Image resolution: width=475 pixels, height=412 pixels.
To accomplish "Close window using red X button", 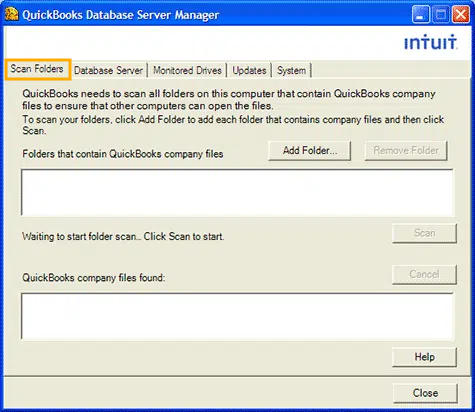I will (461, 15).
